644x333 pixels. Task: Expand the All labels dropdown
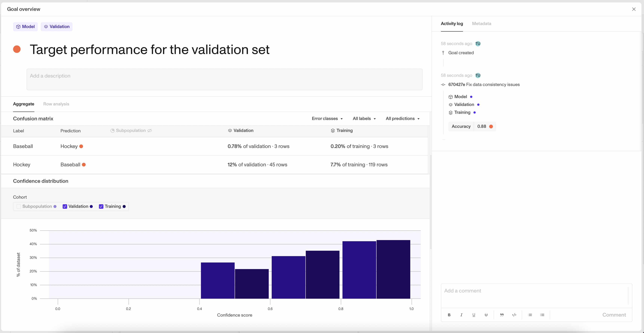[x=364, y=118]
